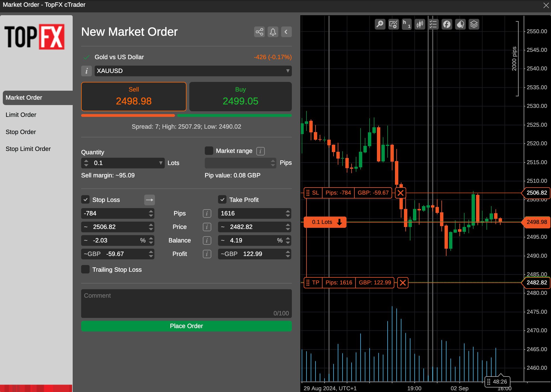The height and width of the screenshot is (392, 551).
Task: Click the orange sell sentiment bar
Action: click(x=128, y=115)
